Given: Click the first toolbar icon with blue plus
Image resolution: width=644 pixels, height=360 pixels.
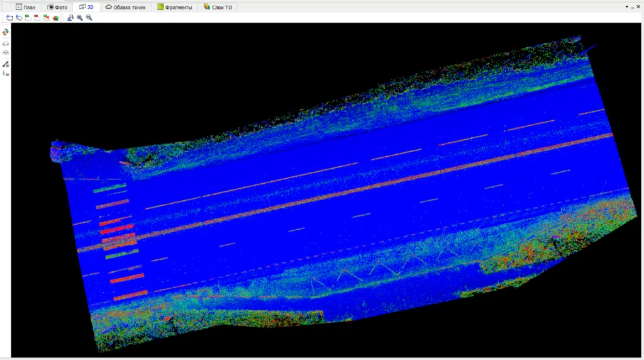Looking at the screenshot, I should pos(9,18).
